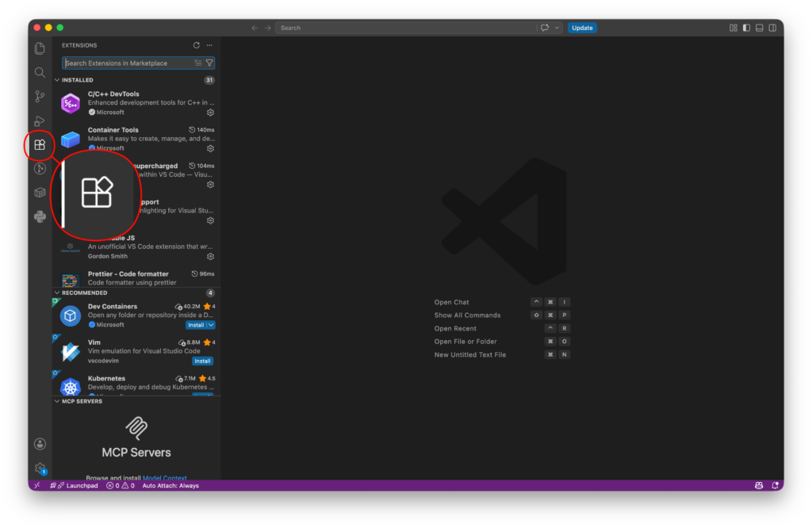Image resolution: width=812 pixels, height=528 pixels.
Task: Show notifications bell in status bar
Action: 776,485
